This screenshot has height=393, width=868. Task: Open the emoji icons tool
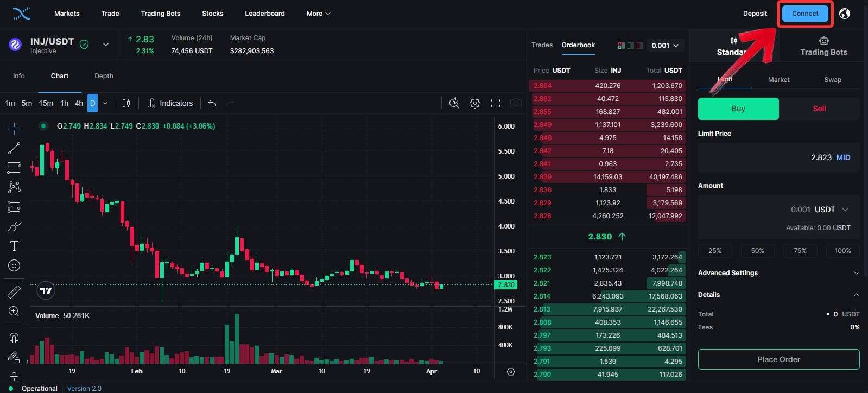pos(14,265)
